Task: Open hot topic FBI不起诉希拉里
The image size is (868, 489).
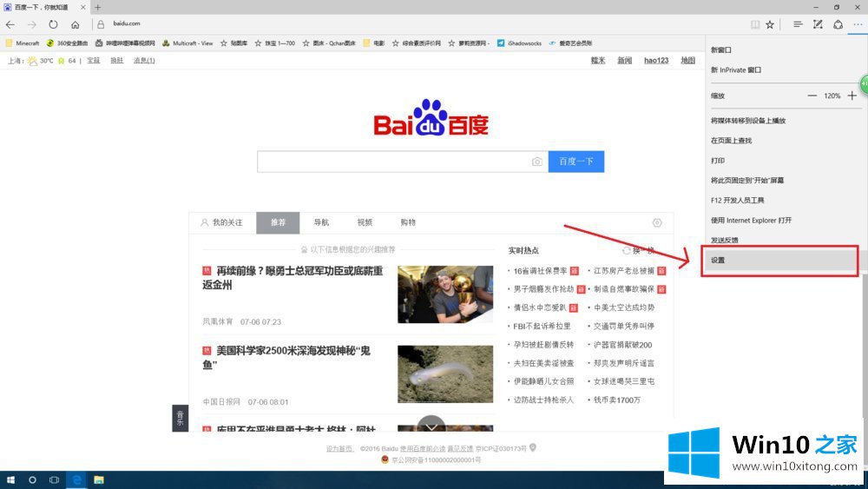Action: click(542, 327)
